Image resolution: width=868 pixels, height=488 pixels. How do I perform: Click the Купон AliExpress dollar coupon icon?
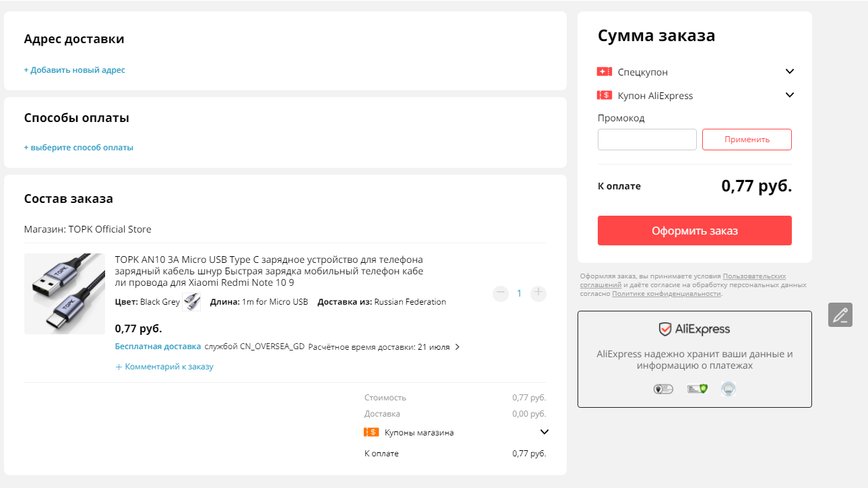[604, 96]
